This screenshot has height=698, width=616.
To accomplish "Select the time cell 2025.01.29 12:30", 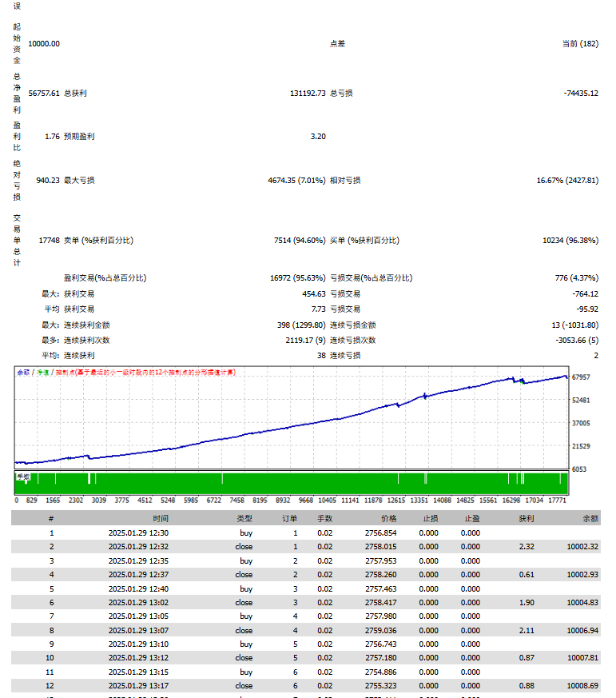I will tap(138, 532).
